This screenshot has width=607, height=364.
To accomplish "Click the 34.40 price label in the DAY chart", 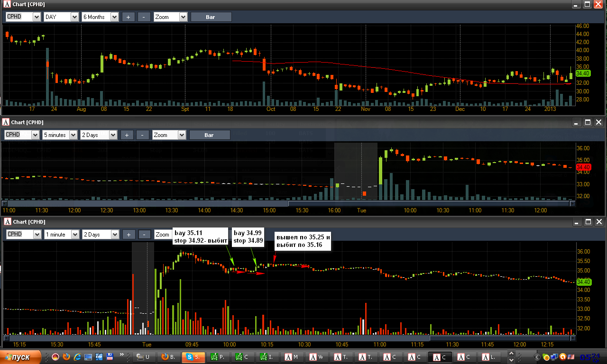I will tap(582, 73).
